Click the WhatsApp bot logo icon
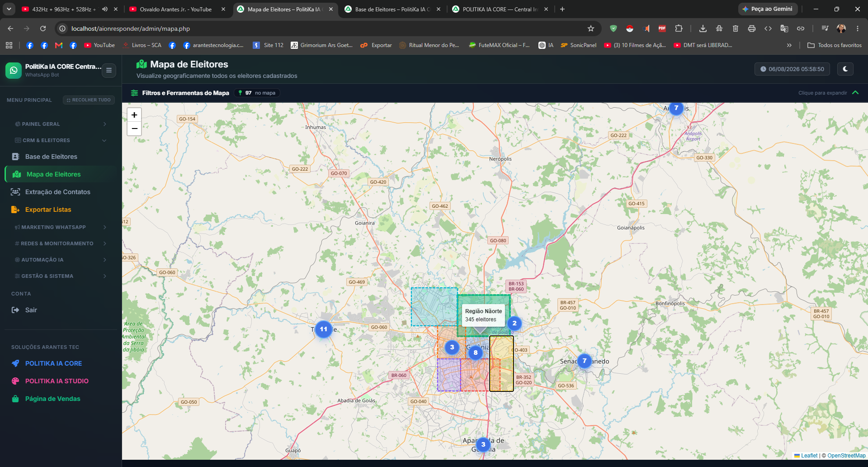 14,70
